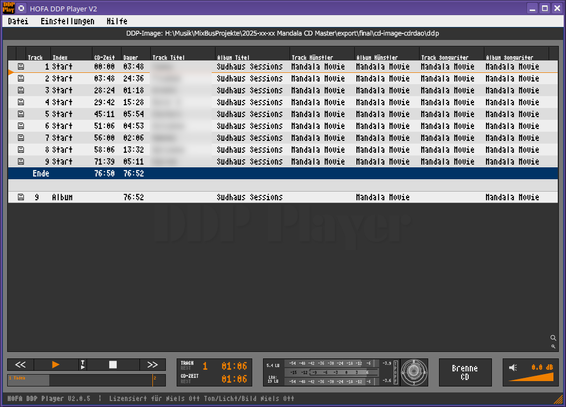Click the DDP-Image path text
Screen dimensions: 566x407
pos(283,34)
